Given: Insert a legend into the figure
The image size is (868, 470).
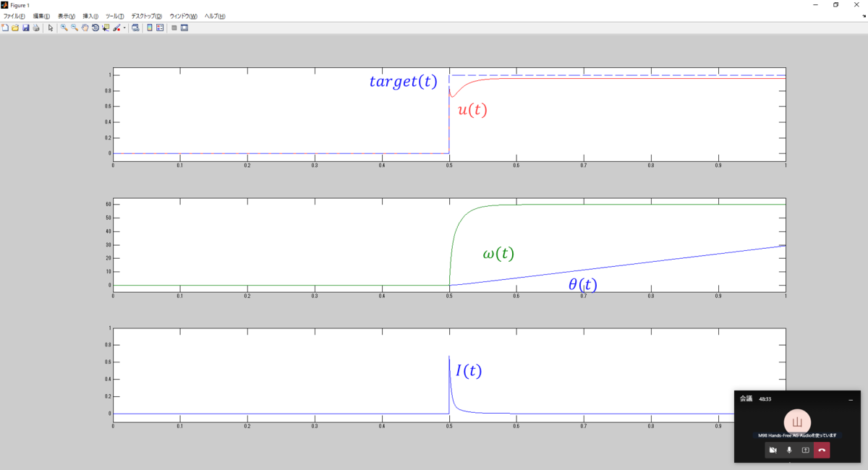Looking at the screenshot, I should [x=161, y=28].
